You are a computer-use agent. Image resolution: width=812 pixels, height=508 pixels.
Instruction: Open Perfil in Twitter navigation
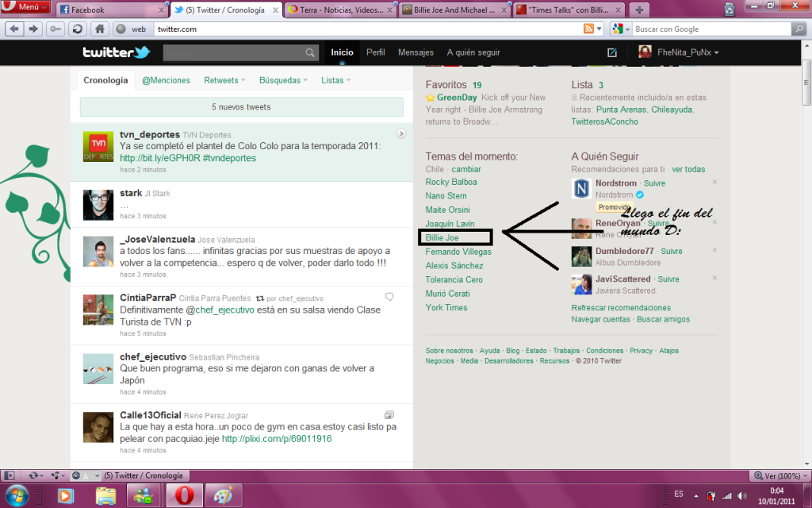375,52
